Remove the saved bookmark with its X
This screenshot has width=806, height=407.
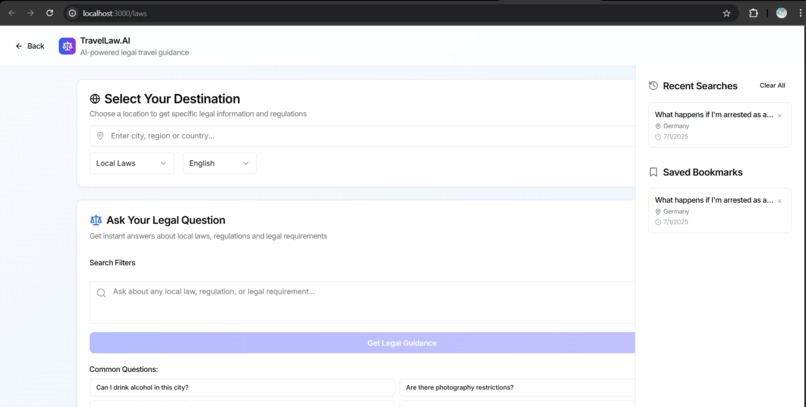779,201
